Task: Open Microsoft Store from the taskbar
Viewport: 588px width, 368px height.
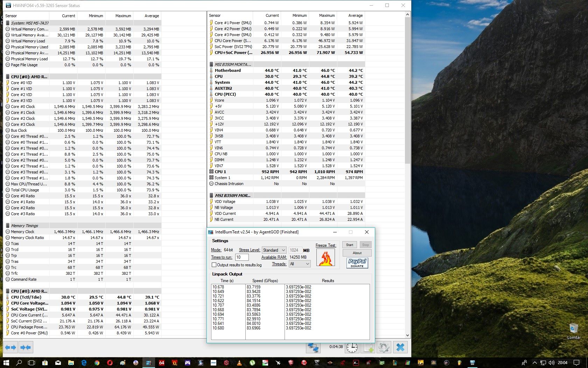Action: 45,363
